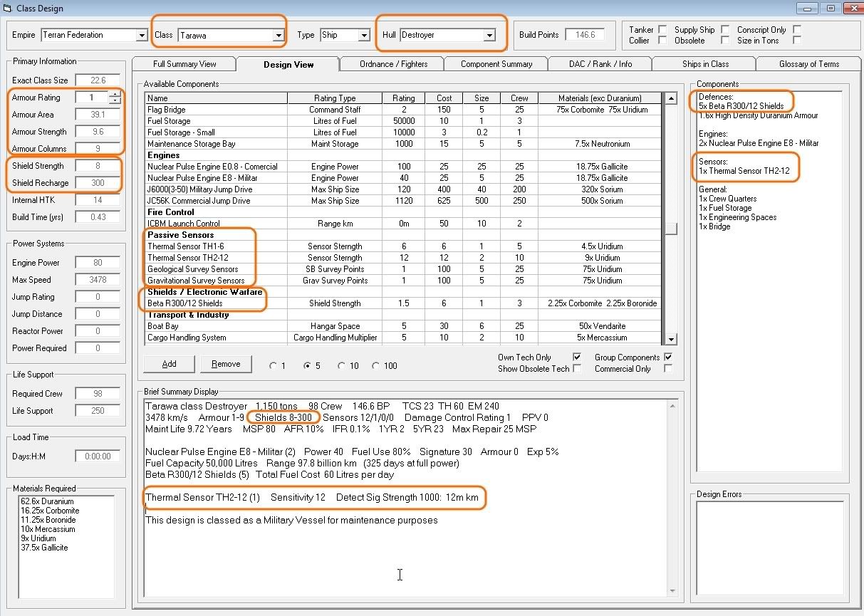The image size is (864, 616).
Task: Open the Type dropdown showing Ship
Action: tap(364, 35)
